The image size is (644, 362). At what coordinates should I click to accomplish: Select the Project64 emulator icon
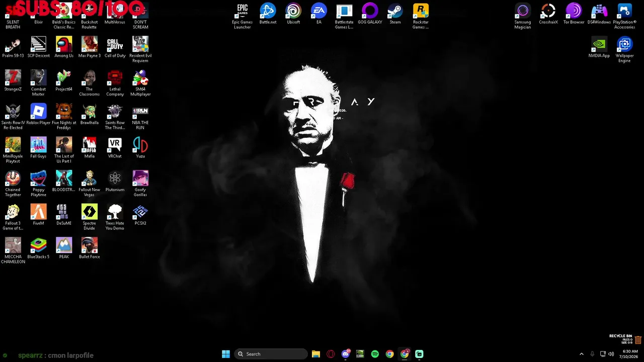pos(64,81)
